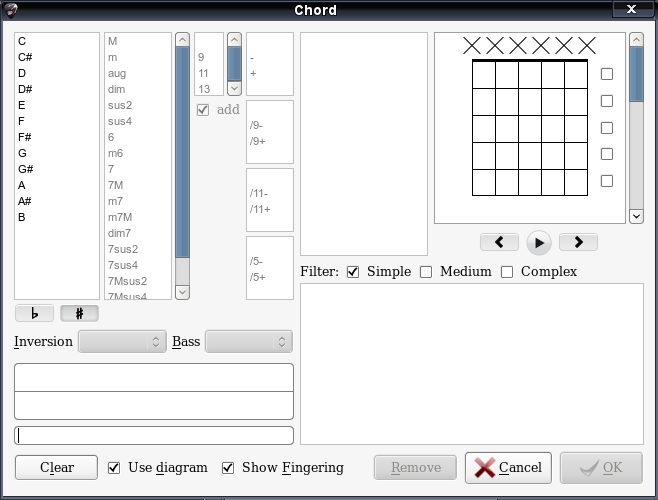Click the chord diagram scrollbar thumb
The width and height of the screenshot is (658, 500).
tap(636, 74)
